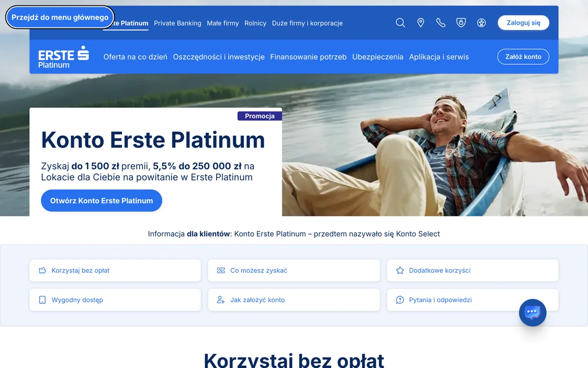Click the Promocja badge on the banner
The width and height of the screenshot is (588, 368).
click(x=260, y=116)
